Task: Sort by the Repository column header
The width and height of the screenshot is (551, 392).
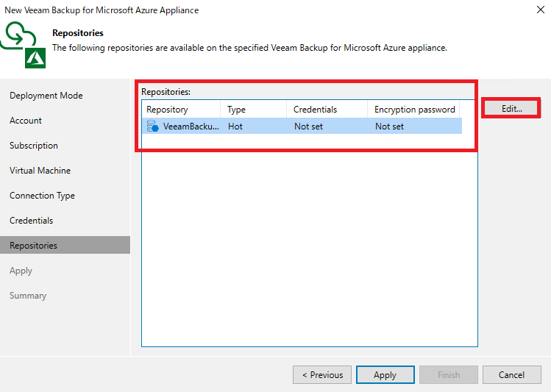Action: [181, 110]
